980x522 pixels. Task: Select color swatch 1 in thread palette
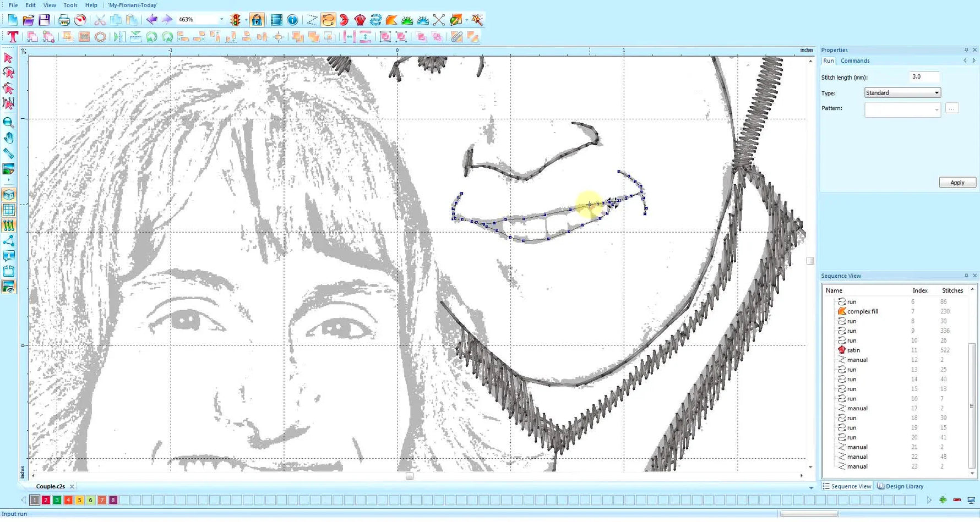point(35,500)
